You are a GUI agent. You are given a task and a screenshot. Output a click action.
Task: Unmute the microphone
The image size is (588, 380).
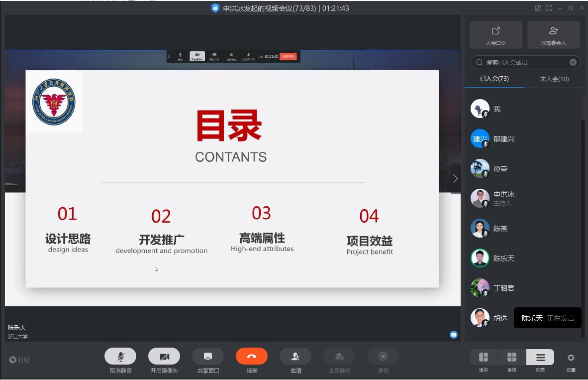tap(120, 356)
